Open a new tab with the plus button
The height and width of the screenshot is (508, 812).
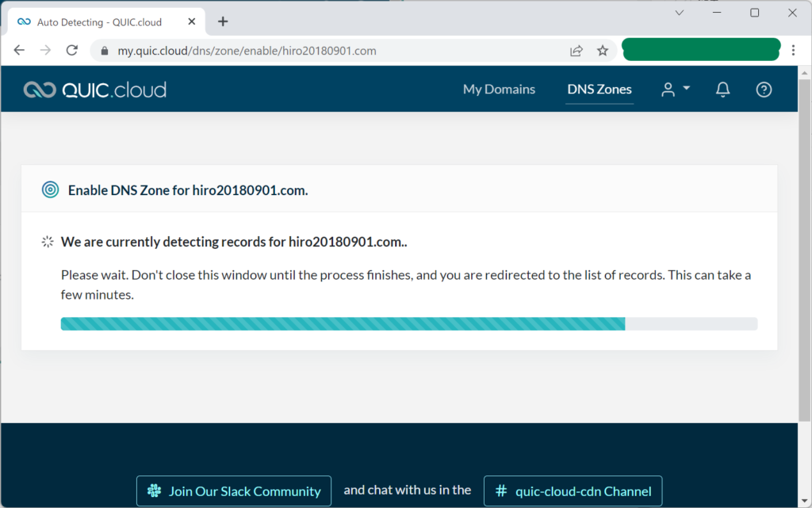[223, 21]
